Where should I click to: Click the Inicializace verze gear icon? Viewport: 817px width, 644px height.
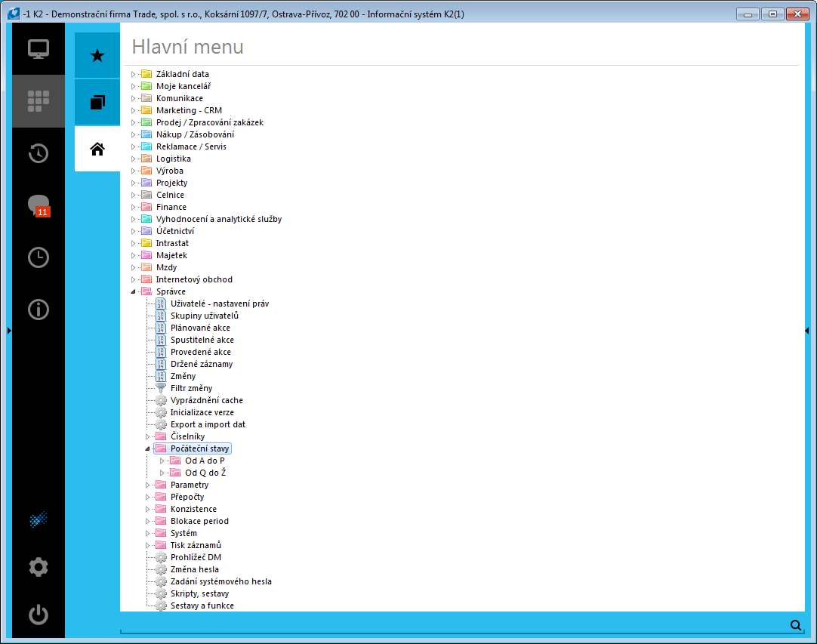pos(161,413)
